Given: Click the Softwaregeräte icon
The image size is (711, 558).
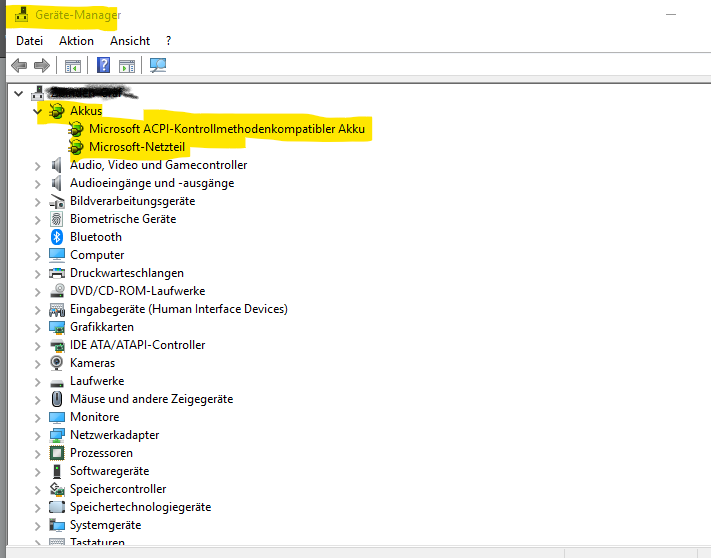Looking at the screenshot, I should [x=57, y=471].
